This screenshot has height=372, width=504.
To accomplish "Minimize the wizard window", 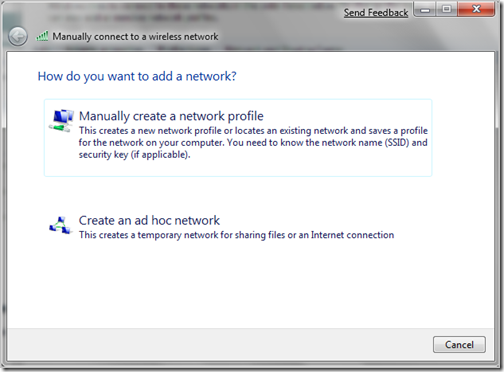I will click(x=425, y=10).
